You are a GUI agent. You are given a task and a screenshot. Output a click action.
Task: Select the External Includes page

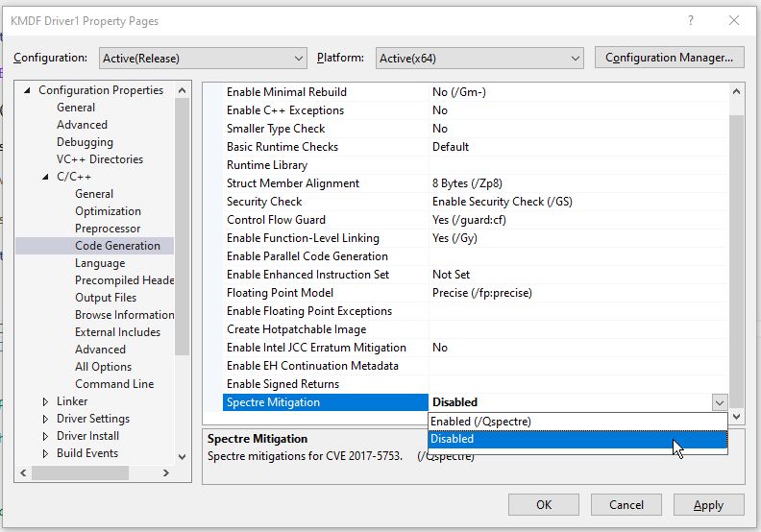(117, 332)
